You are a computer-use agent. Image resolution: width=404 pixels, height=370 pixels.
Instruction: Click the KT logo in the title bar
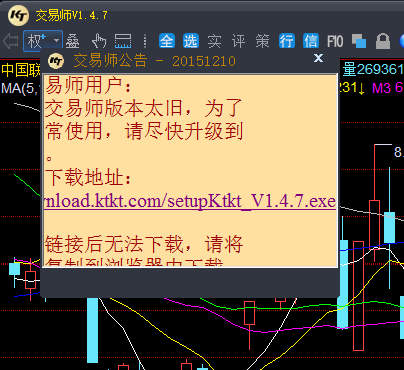click(x=18, y=15)
